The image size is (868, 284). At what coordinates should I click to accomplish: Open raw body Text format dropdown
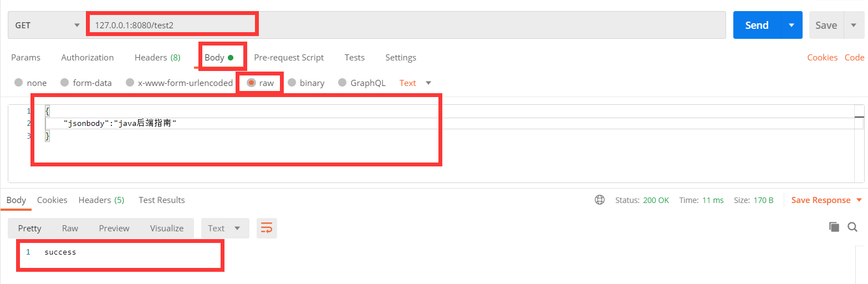[415, 83]
